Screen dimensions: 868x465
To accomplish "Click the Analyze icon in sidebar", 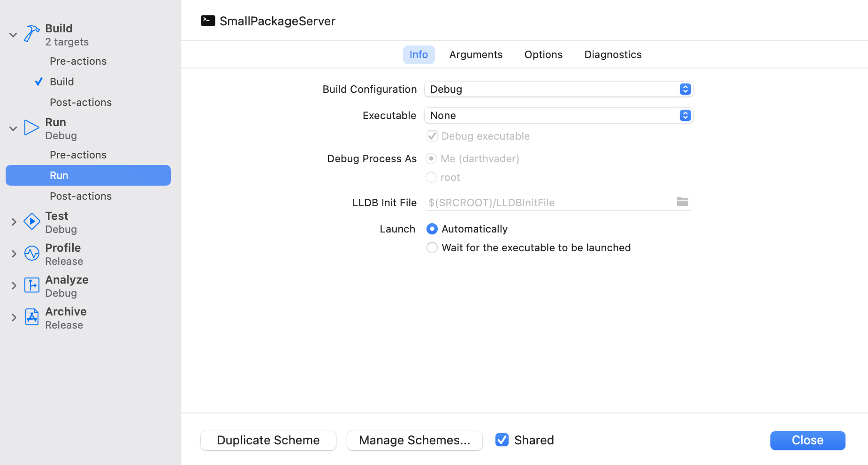I will coord(31,285).
